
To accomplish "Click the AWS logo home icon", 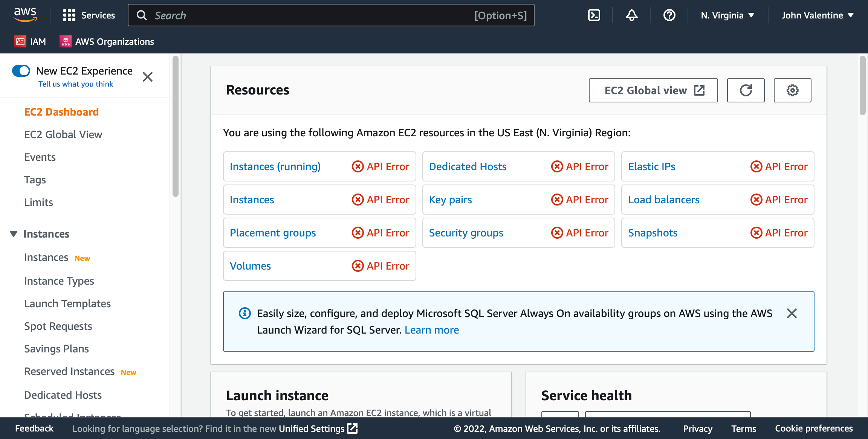I will coord(25,15).
